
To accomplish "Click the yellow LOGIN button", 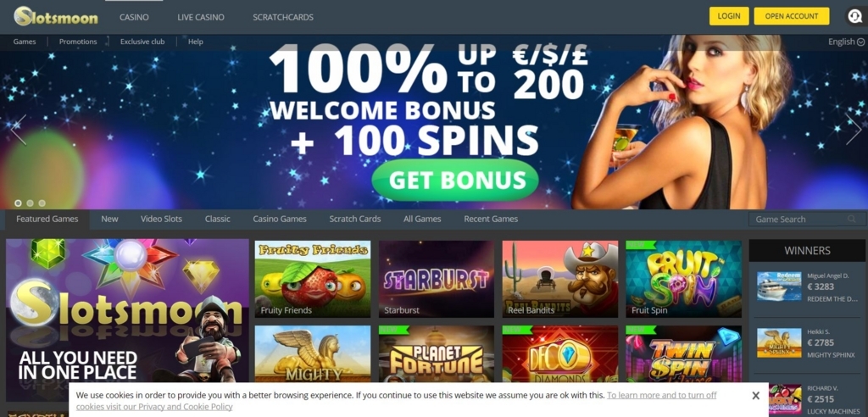I will pyautogui.click(x=729, y=16).
